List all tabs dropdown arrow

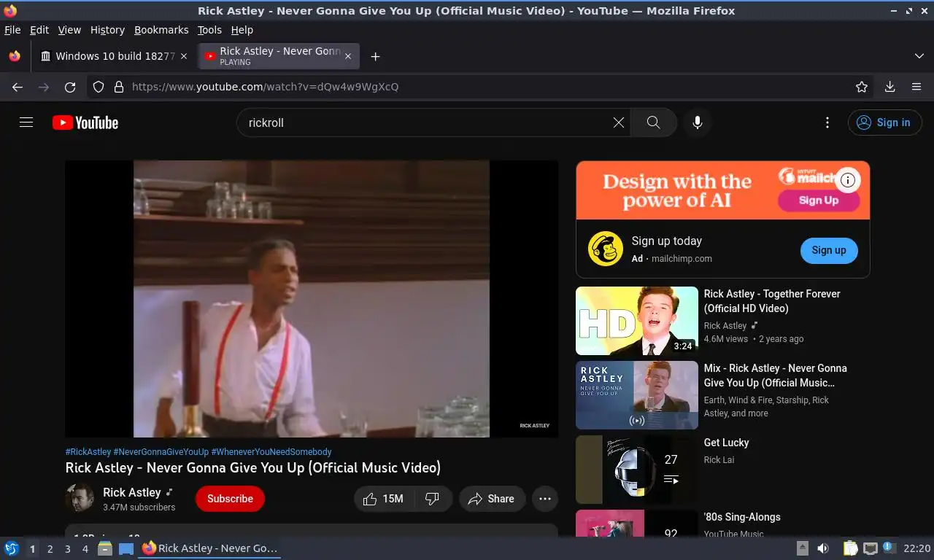tap(919, 56)
